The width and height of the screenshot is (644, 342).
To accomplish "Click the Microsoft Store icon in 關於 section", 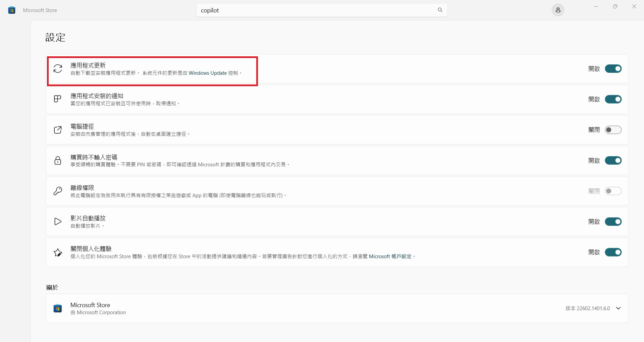I will coord(58,308).
